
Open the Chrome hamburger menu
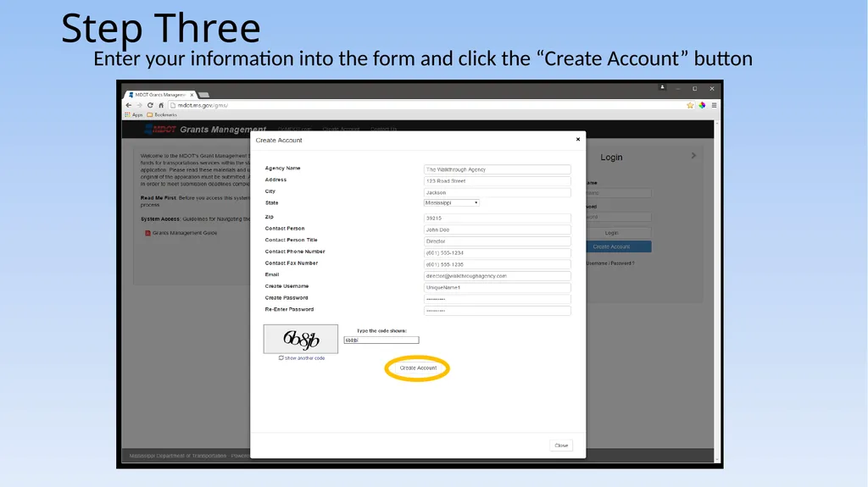(714, 105)
